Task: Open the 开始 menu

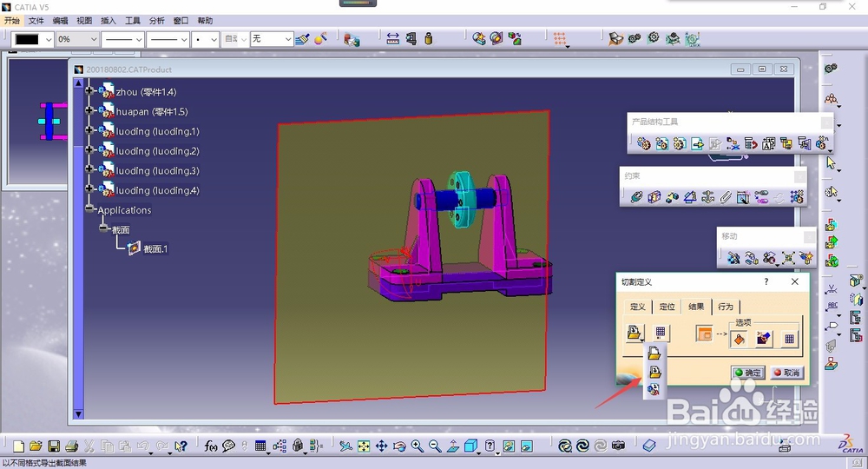Action: click(x=11, y=21)
